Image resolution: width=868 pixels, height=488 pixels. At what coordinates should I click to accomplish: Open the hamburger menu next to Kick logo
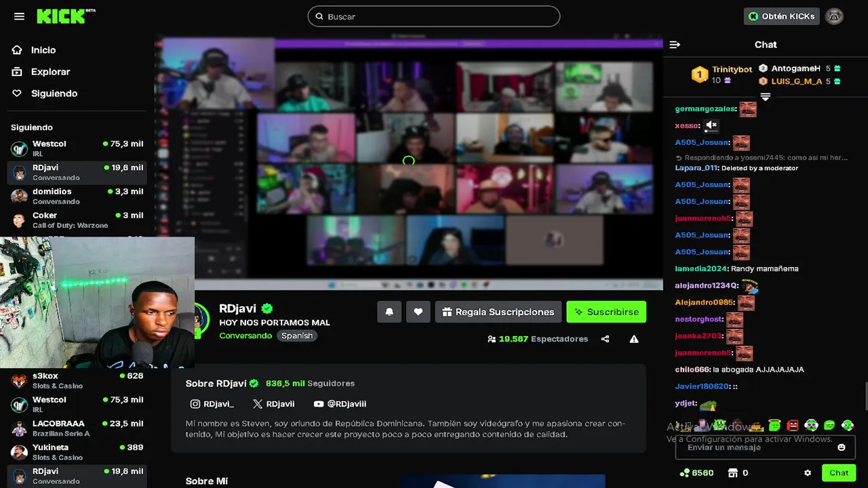(x=19, y=16)
